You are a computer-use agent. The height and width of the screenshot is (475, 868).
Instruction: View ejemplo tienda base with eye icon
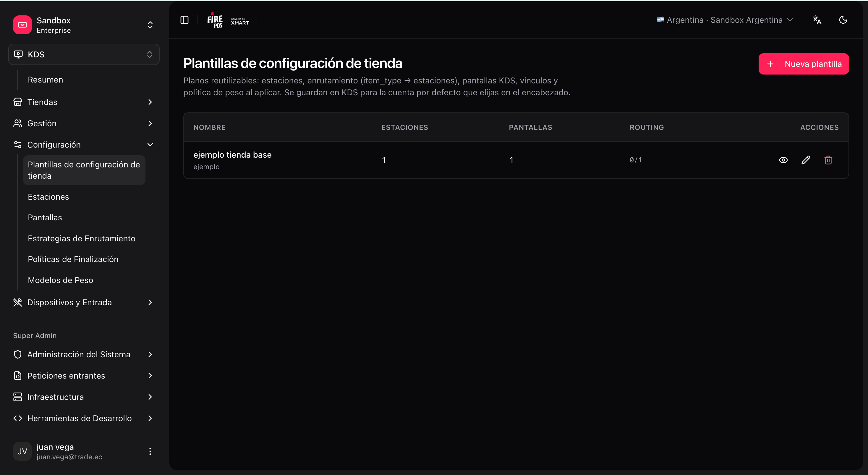783,160
